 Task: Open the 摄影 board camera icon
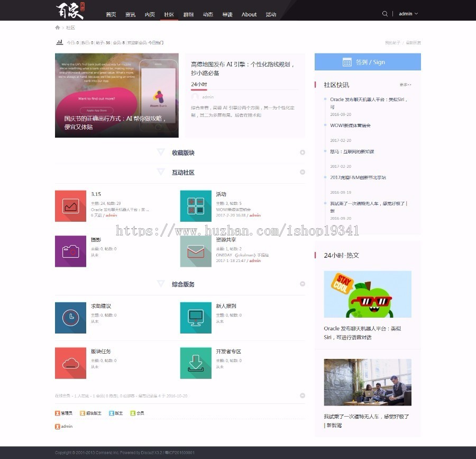pyautogui.click(x=70, y=251)
